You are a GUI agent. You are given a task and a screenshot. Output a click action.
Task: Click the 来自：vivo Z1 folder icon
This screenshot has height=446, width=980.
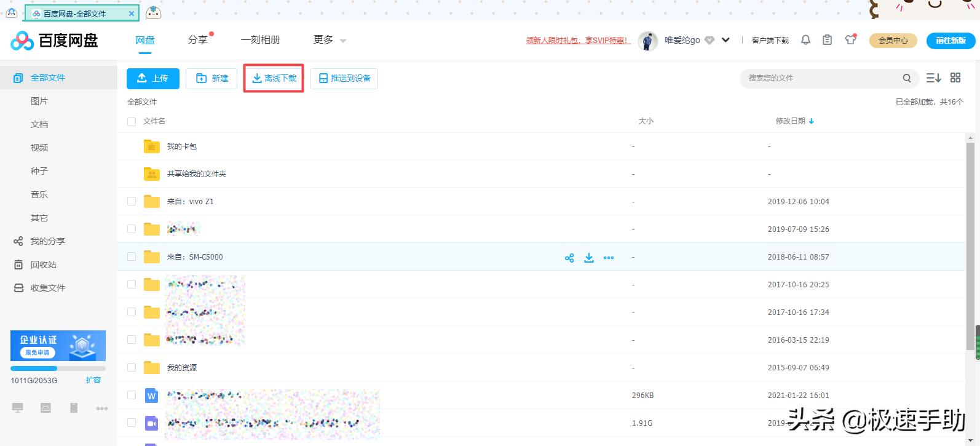point(151,202)
